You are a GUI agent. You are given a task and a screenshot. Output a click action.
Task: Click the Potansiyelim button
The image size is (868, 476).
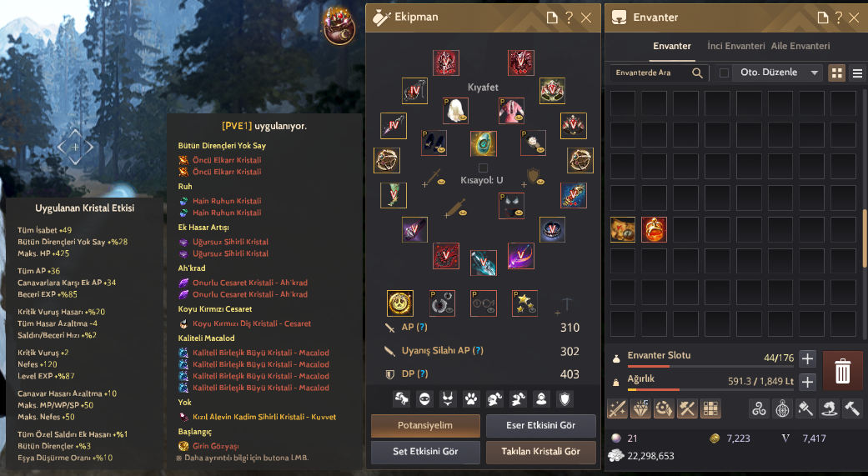click(425, 426)
